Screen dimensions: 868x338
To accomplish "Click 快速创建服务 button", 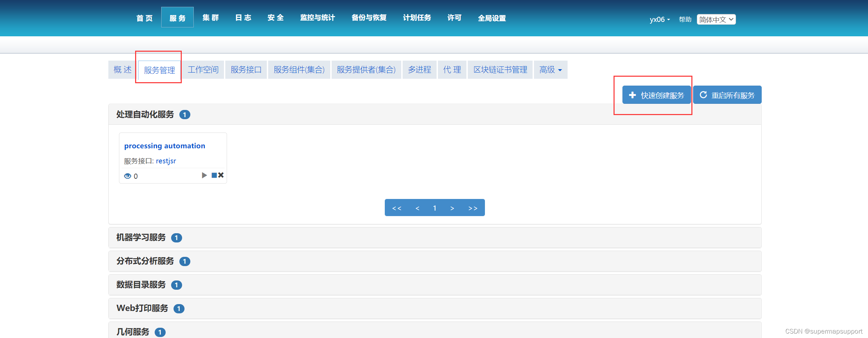I will tap(656, 95).
